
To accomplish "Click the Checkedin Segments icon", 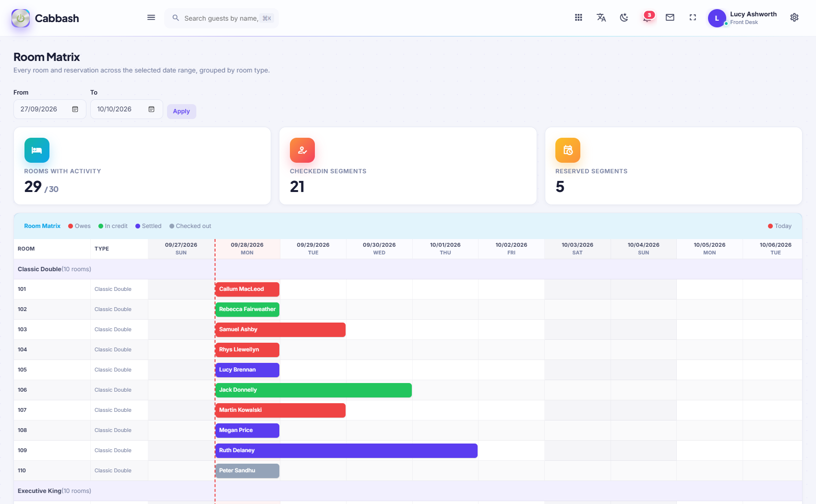I will tap(302, 150).
